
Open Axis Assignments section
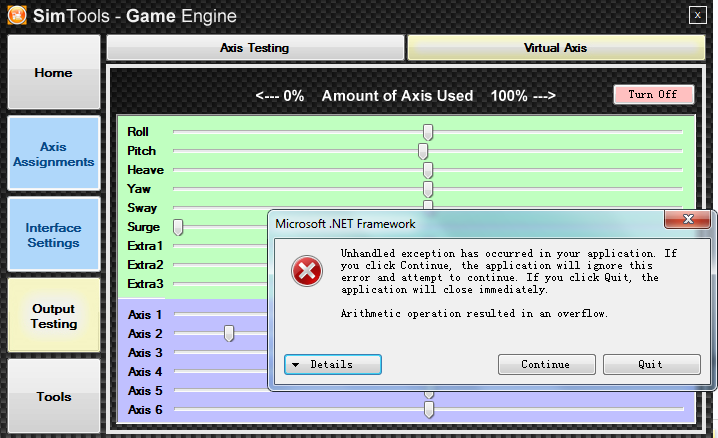tap(54, 153)
